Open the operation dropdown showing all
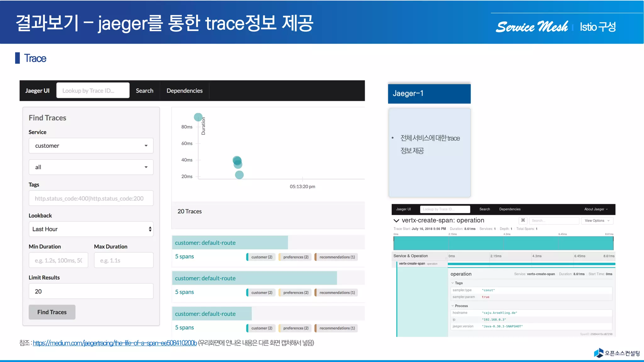This screenshot has width=644, height=362. point(91,167)
